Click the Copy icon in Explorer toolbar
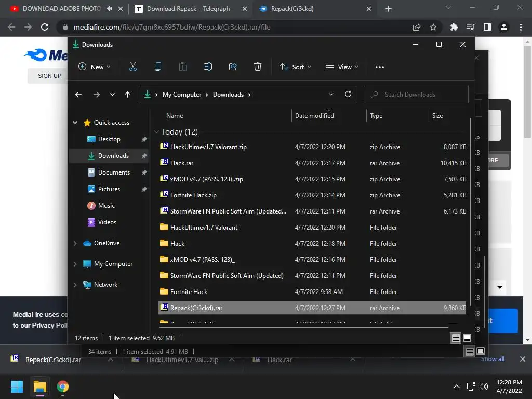The height and width of the screenshot is (399, 532). pyautogui.click(x=158, y=67)
